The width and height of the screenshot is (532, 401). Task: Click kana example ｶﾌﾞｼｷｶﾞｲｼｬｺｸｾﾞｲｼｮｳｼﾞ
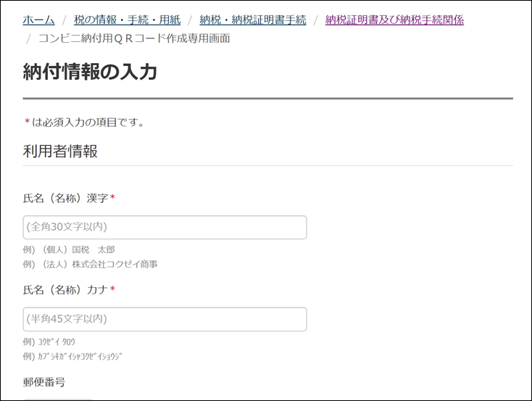tap(80, 356)
